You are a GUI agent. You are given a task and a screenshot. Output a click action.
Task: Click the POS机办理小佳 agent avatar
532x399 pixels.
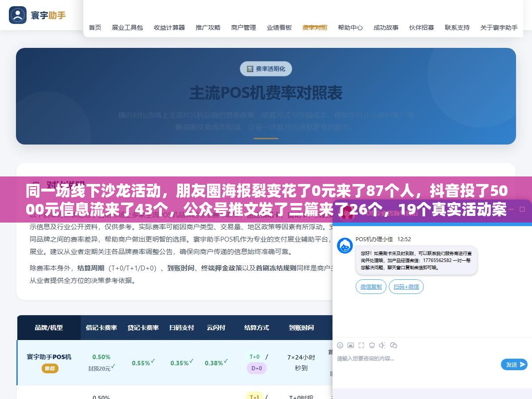[345, 246]
